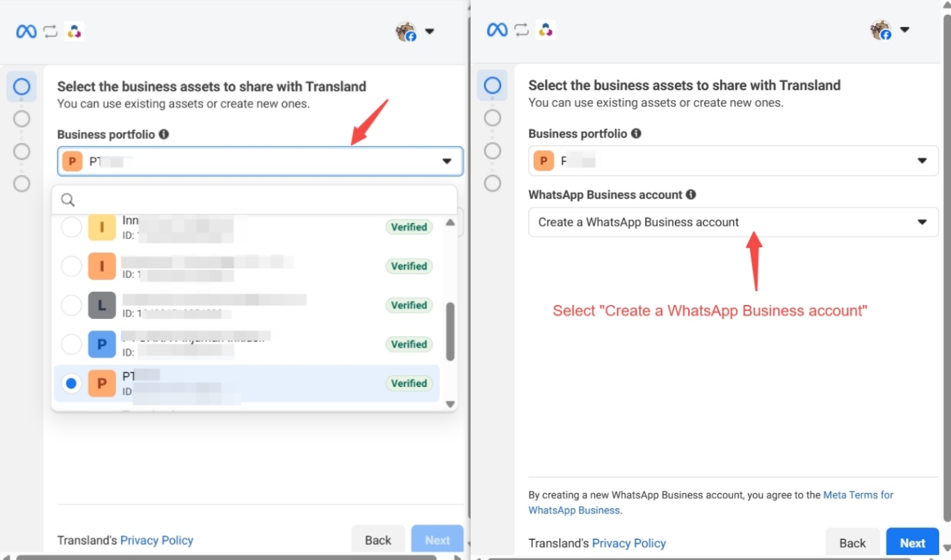Click first step indicator in right panel sidebar
951x560 pixels.
pos(492,85)
